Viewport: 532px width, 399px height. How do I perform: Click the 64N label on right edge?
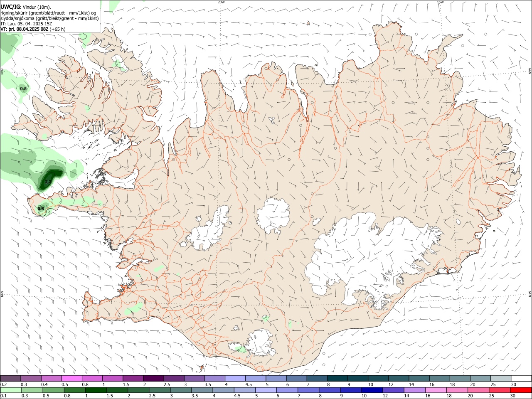(x=530, y=293)
